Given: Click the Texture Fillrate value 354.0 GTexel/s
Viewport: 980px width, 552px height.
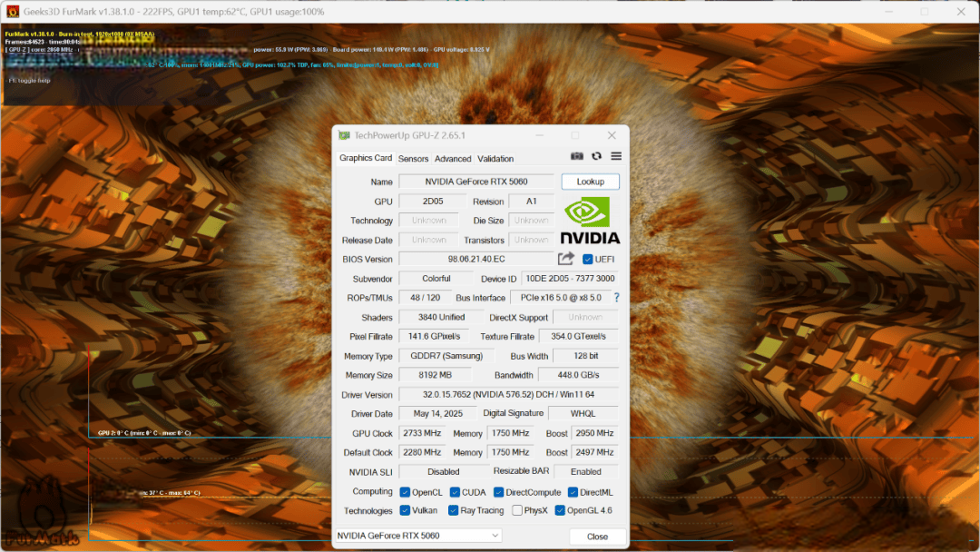Looking at the screenshot, I should coord(579,337).
